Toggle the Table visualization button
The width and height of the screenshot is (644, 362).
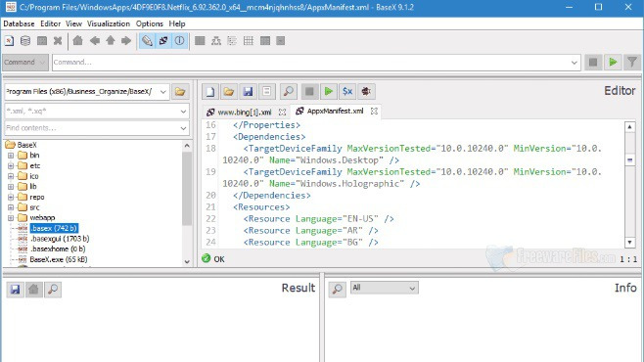[249, 41]
